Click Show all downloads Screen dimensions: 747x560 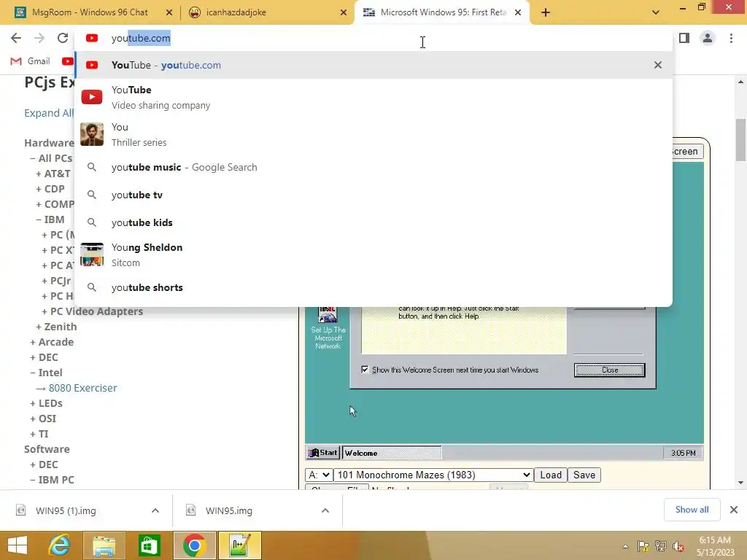[692, 510]
